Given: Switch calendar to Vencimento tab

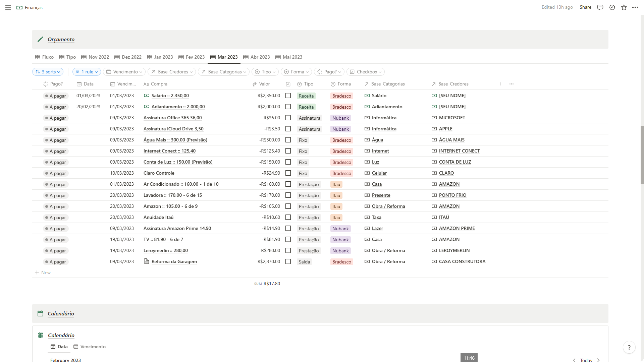Looking at the screenshot, I should (x=90, y=347).
